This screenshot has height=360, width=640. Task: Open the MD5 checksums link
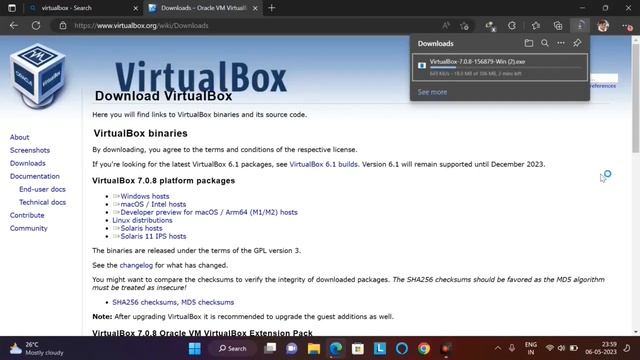(x=207, y=302)
